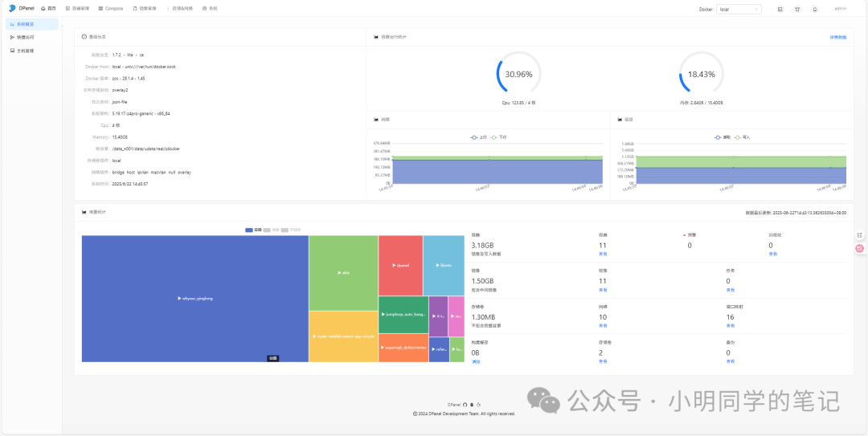The image size is (868, 436).
Task: Click the first square icon right of Docker selector
Action: click(x=780, y=10)
